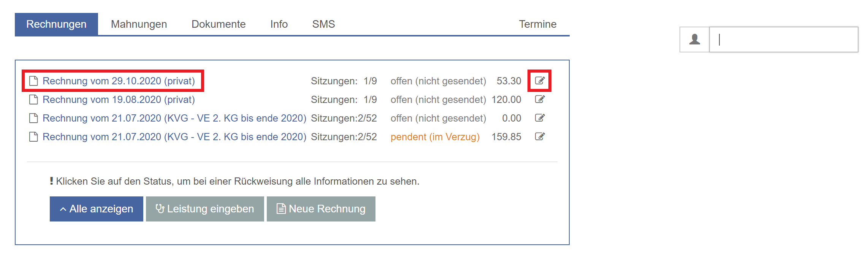Viewport: 868px width, 261px height.
Task: Click edit icon for 159.85 invoice
Action: [540, 136]
